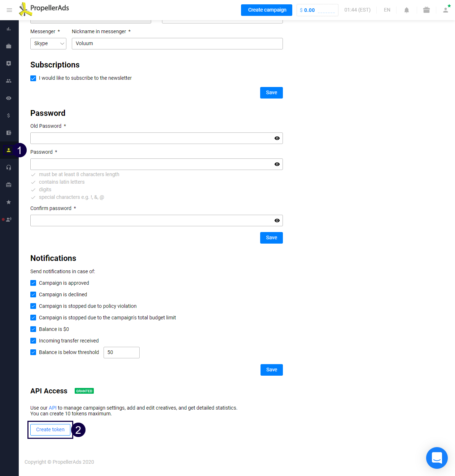455x476 pixels.
Task: Open the user account menu top right
Action: coord(446,10)
